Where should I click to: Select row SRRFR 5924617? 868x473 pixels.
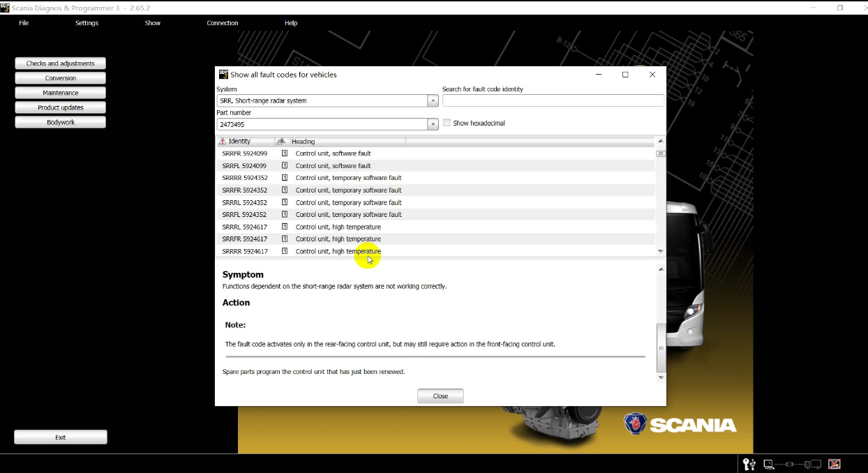click(x=436, y=239)
